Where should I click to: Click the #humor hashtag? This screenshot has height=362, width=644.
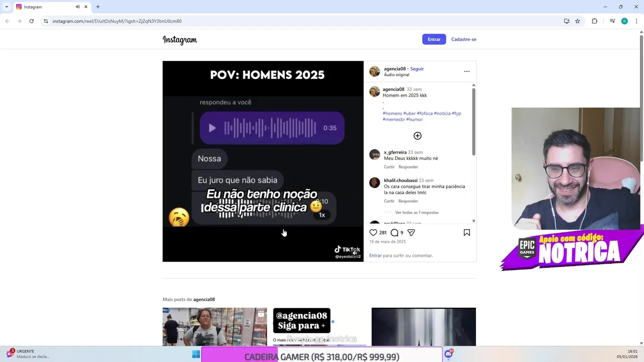click(415, 119)
